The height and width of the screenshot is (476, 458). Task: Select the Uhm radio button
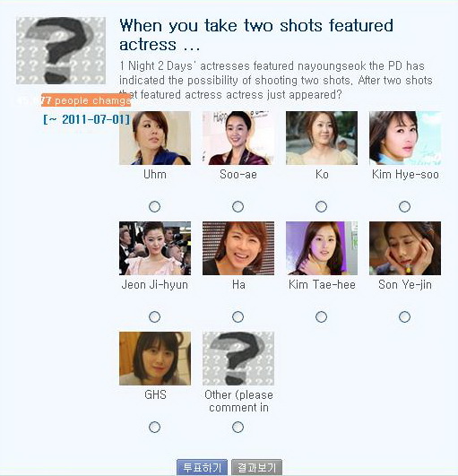click(154, 207)
